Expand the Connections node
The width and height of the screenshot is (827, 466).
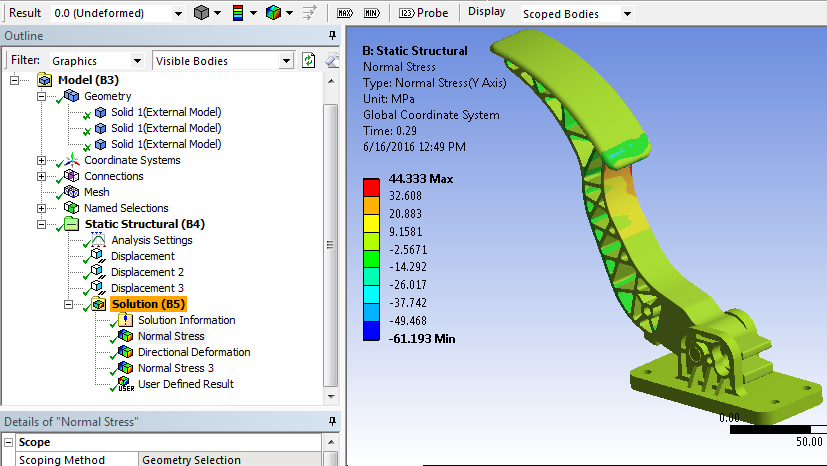coord(41,177)
